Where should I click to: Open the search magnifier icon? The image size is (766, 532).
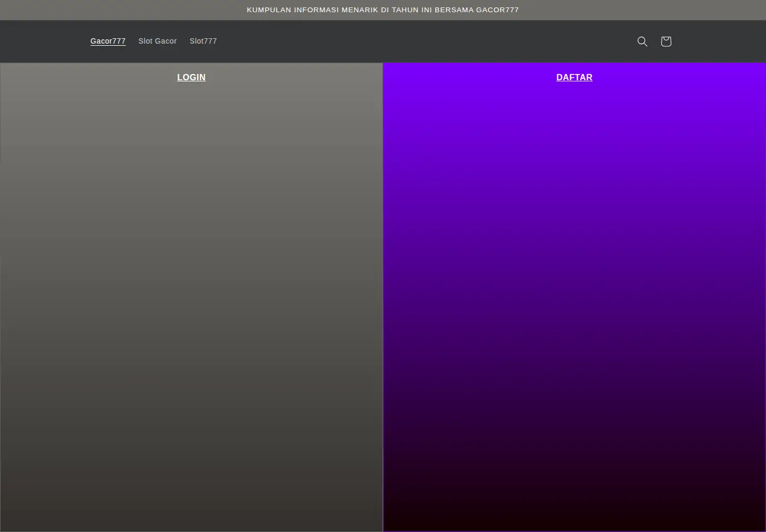tap(642, 41)
